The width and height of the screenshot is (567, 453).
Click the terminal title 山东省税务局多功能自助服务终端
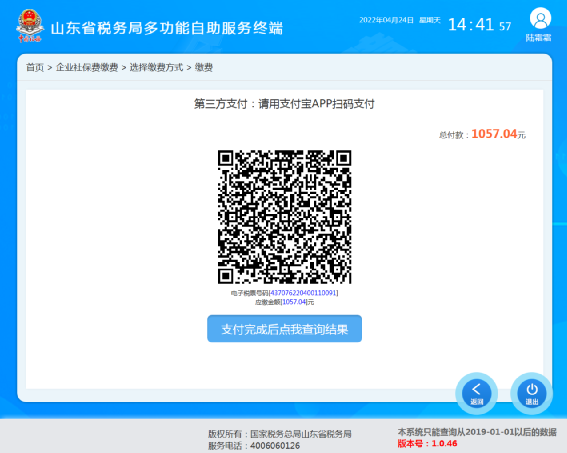pyautogui.click(x=166, y=28)
